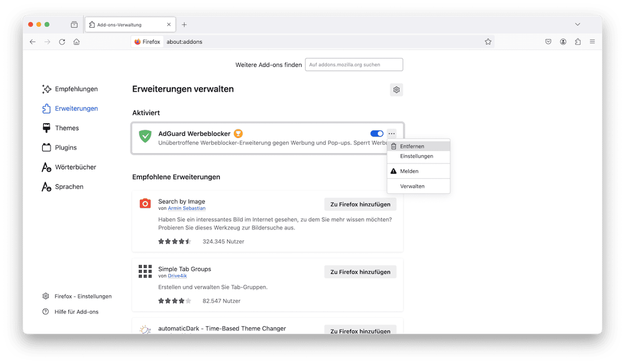Click the Simple Tab Groups grid icon

145,272
